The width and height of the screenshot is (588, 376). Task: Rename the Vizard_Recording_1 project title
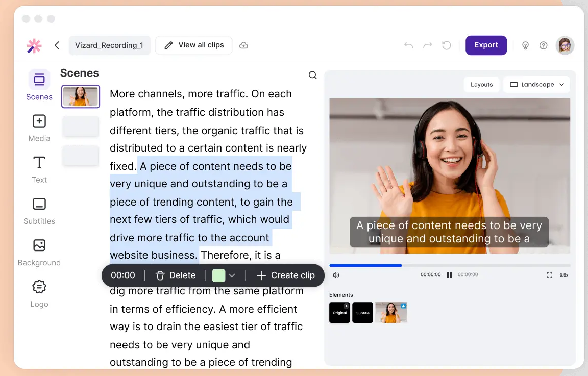109,45
